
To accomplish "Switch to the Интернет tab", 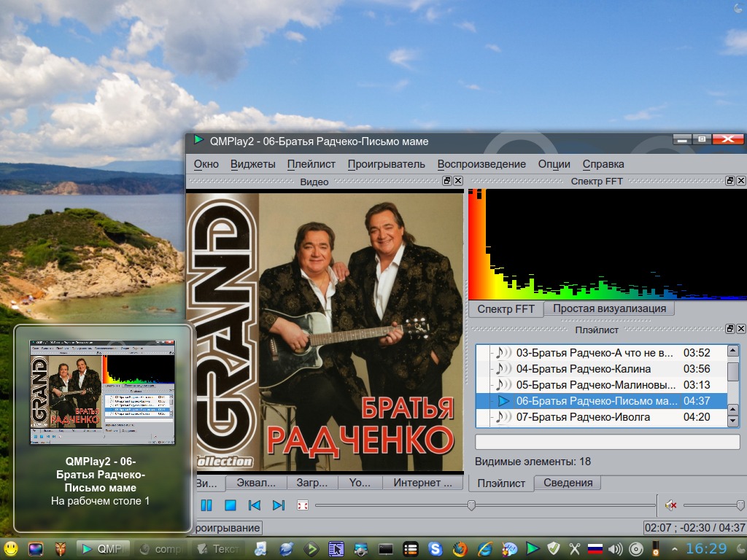I will (422, 483).
